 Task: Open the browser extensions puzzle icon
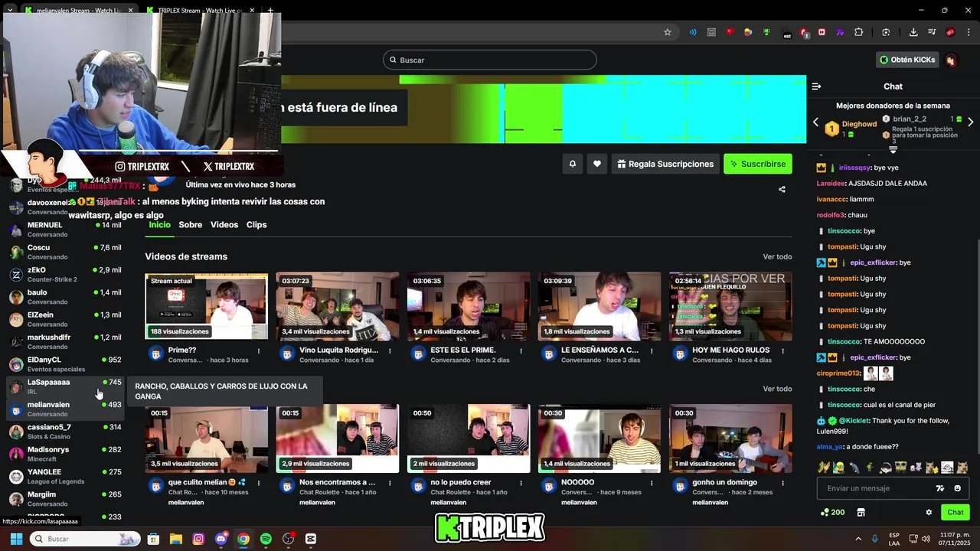click(858, 32)
